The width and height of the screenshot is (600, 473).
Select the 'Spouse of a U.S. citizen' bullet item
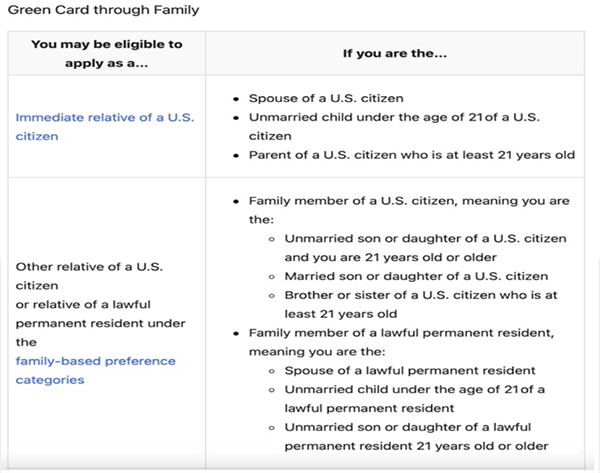pyautogui.click(x=326, y=98)
